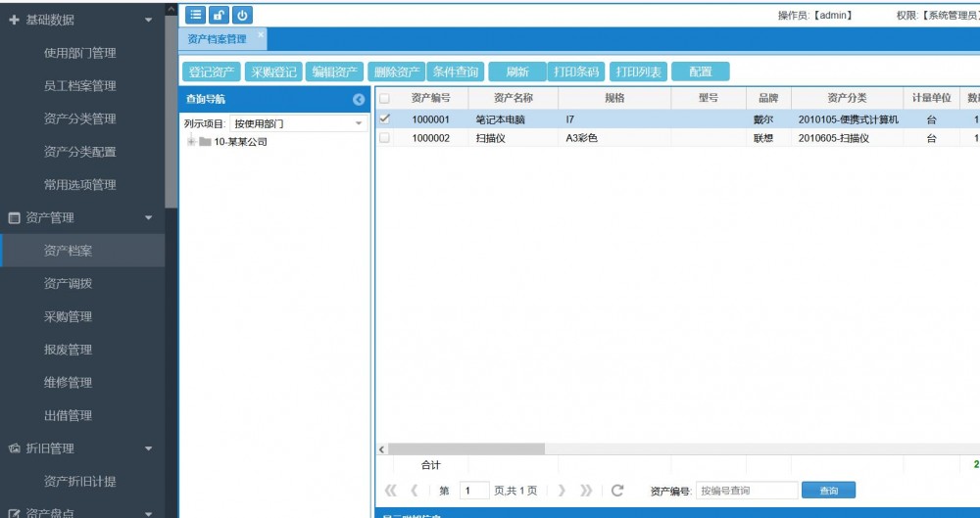Click the plus icon beside 基础数据
Viewport: 980px width, 518px height.
click(15, 20)
